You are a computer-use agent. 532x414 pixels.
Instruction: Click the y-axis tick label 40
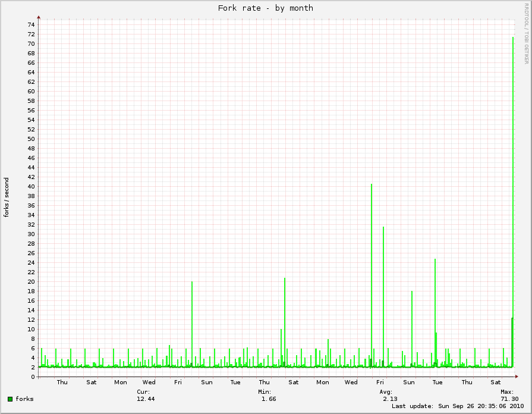(31, 186)
